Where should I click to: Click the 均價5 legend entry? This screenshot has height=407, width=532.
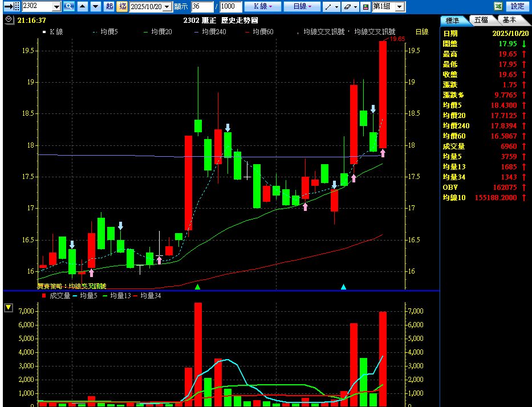click(105, 32)
